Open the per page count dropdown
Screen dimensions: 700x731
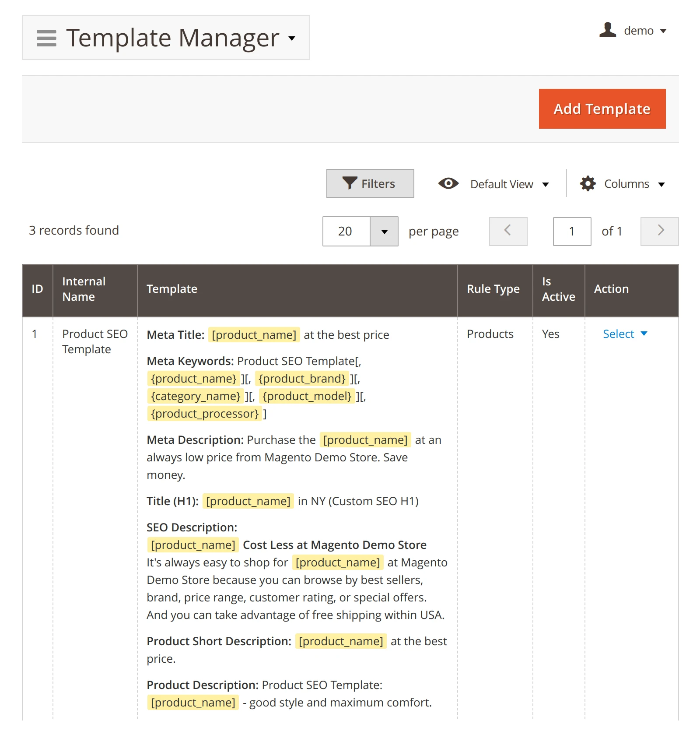pyautogui.click(x=383, y=231)
